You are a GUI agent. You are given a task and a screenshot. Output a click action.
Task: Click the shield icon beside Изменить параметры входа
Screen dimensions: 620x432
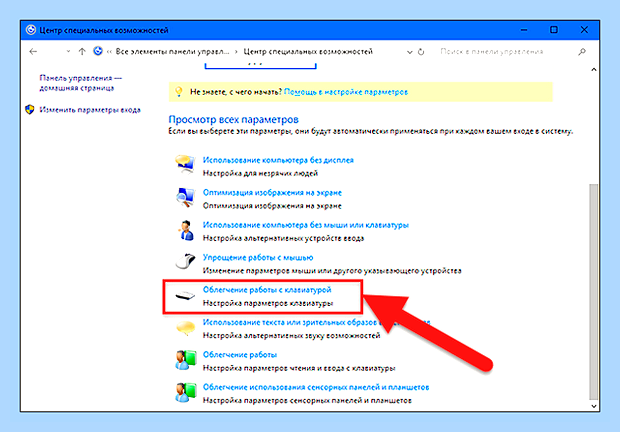click(x=30, y=109)
